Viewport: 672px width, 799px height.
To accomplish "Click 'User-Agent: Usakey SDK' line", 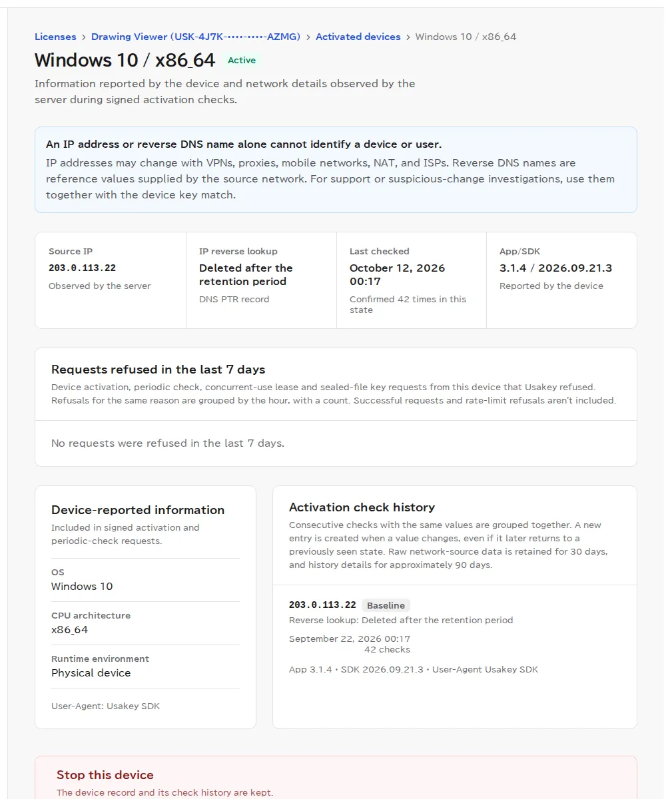I will click(x=106, y=706).
